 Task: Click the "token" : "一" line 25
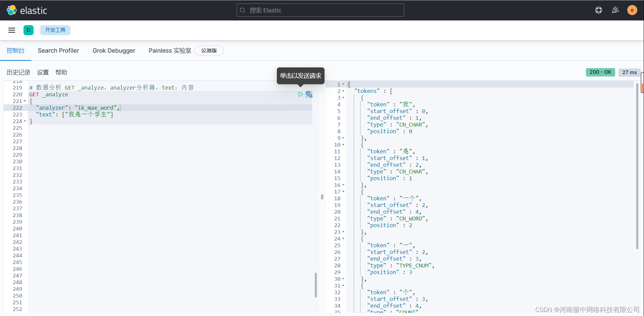tap(391, 245)
